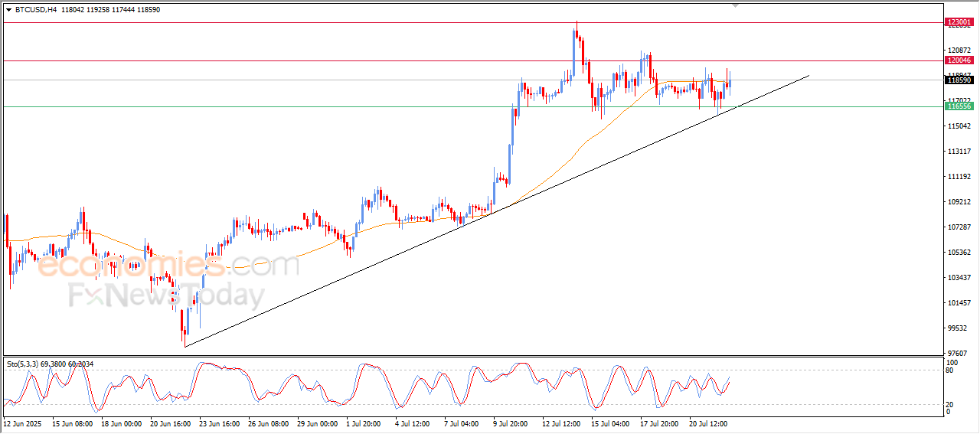Click the 111192 price axis value
Screen dimensions: 980x434
pyautogui.click(x=959, y=176)
